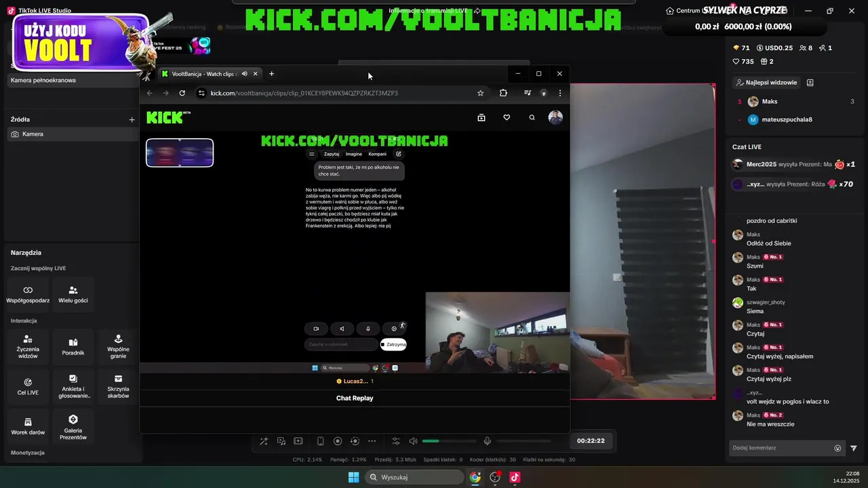Click the record circle button in bottom bar

(338, 441)
